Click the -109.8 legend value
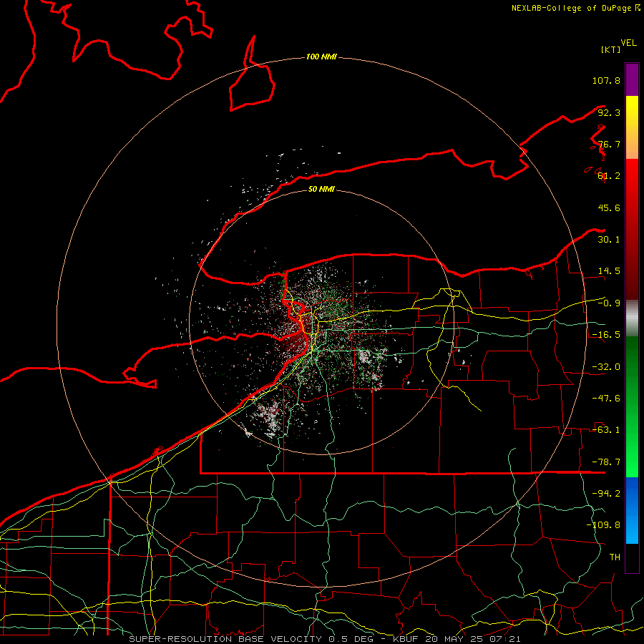This screenshot has width=644, height=644. pos(603,525)
